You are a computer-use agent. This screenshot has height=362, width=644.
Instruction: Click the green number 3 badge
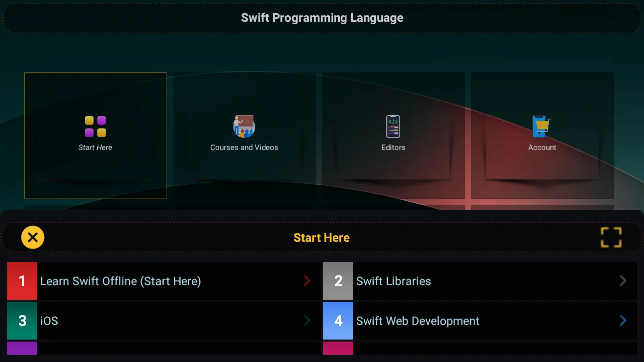[x=22, y=321]
